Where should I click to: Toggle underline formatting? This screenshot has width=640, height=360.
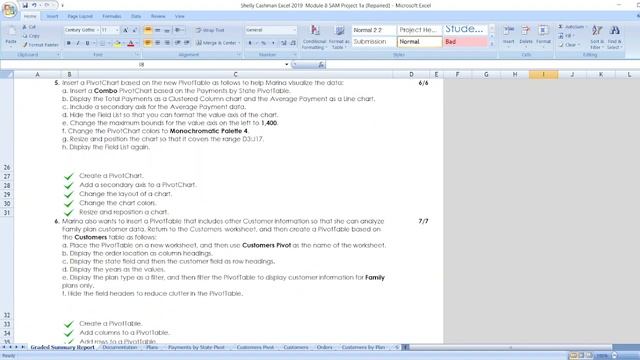87,43
